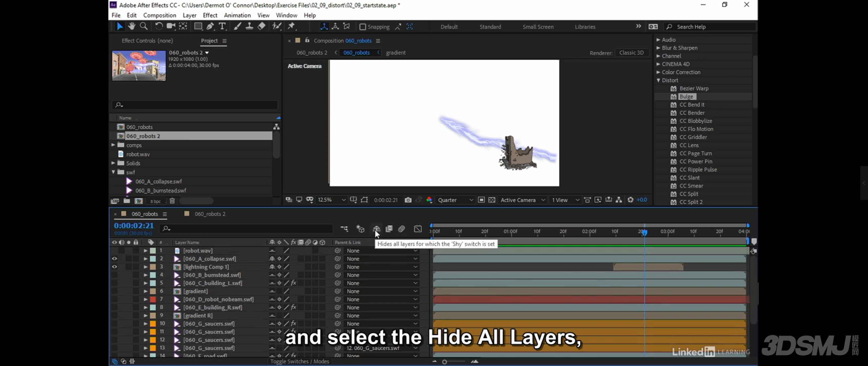Select the Libraries workspace

585,27
